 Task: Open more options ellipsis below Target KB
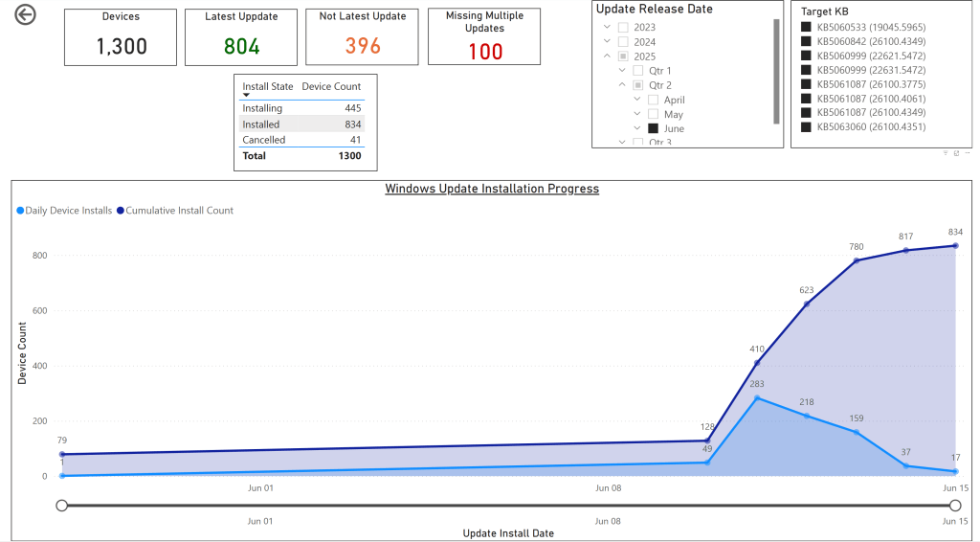pos(966,153)
